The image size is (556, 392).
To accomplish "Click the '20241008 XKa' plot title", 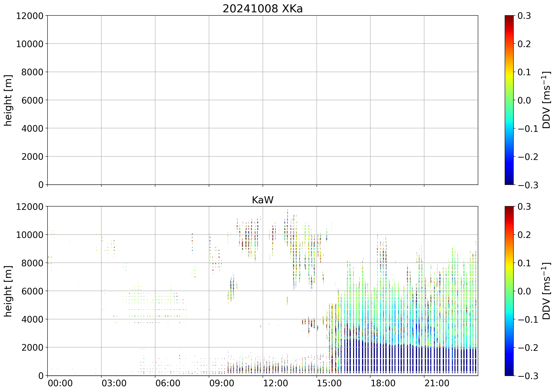I will [x=262, y=9].
